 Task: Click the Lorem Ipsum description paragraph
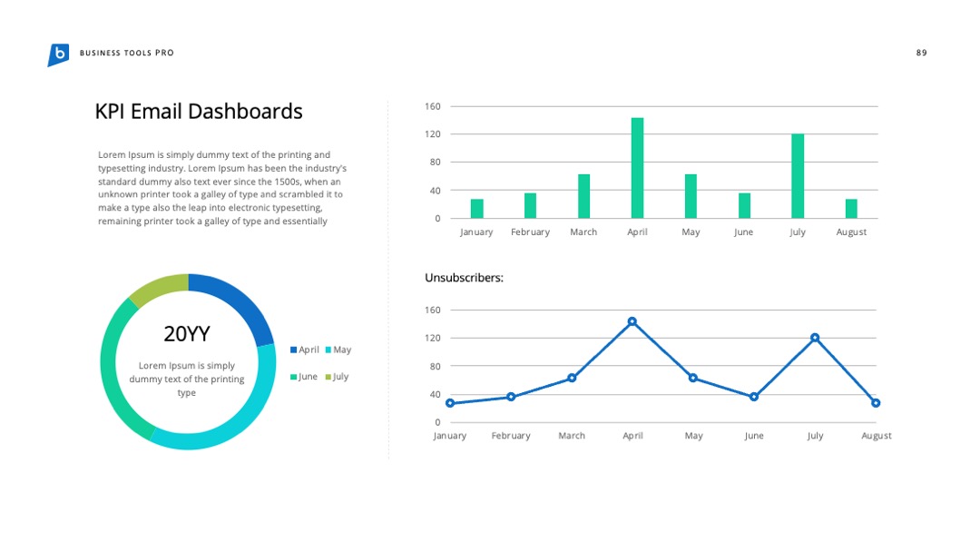pos(222,188)
